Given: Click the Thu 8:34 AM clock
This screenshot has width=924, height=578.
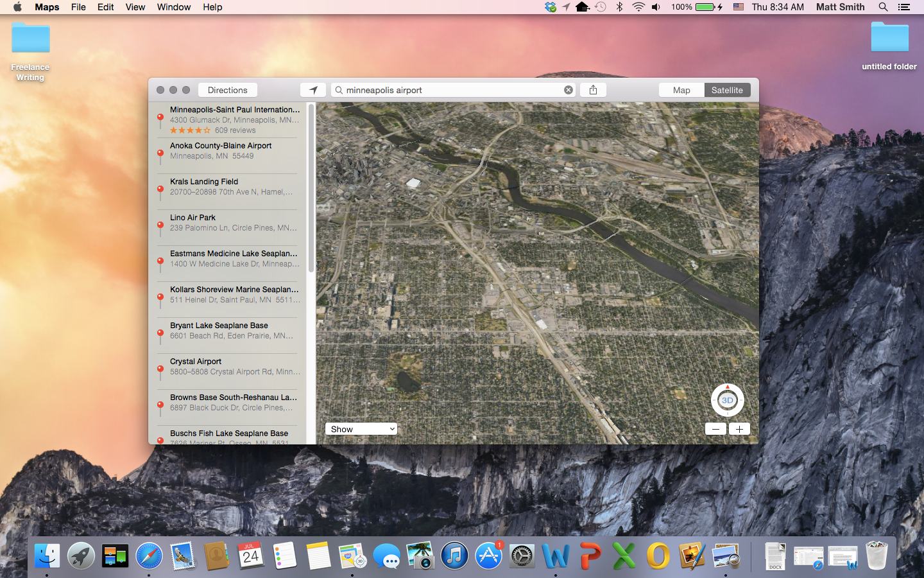Looking at the screenshot, I should [x=778, y=7].
